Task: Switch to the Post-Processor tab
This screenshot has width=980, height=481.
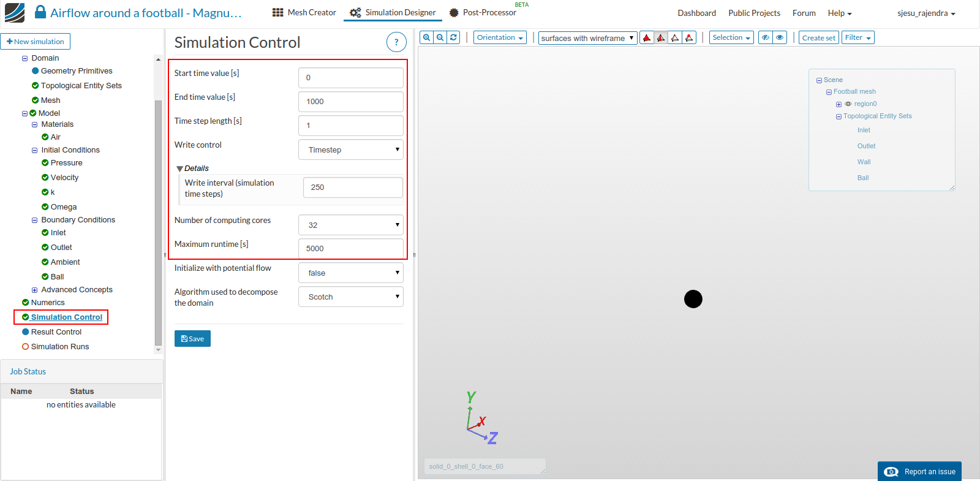Action: (x=483, y=12)
